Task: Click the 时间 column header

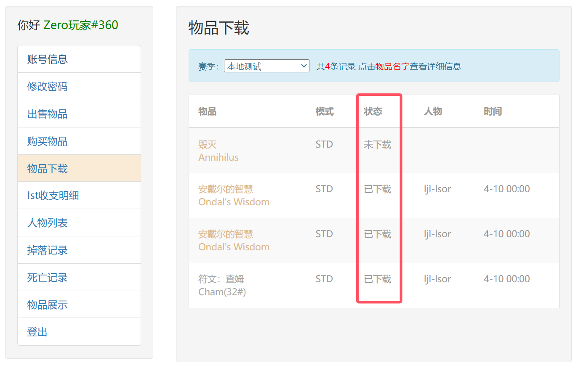Action: click(493, 111)
